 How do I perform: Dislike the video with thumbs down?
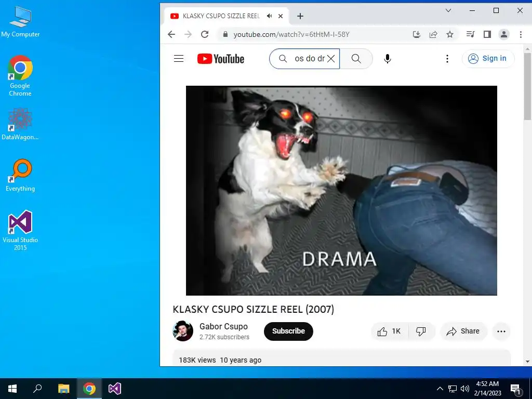pos(421,331)
